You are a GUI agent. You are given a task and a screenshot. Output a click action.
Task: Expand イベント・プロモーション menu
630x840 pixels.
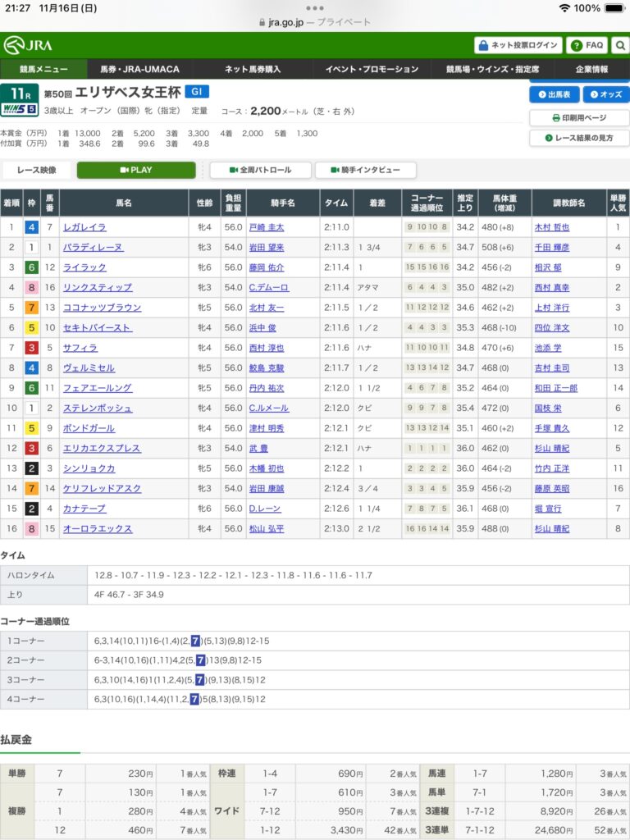click(x=372, y=69)
